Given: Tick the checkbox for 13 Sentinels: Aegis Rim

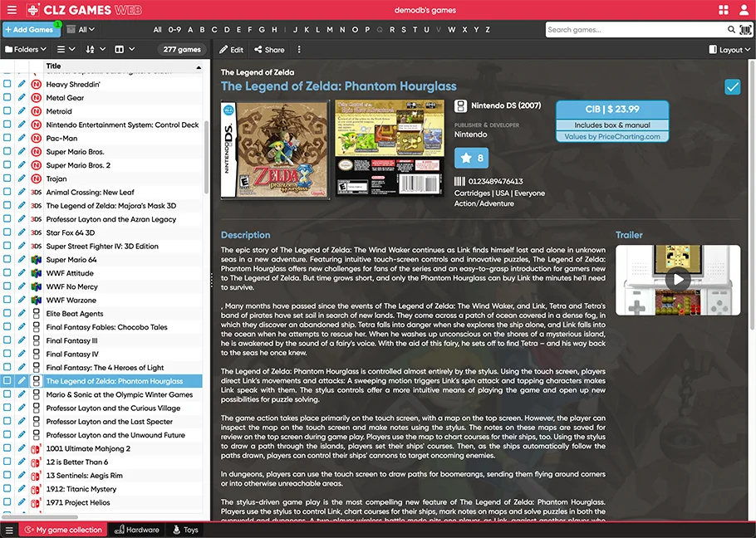Looking at the screenshot, I should pos(7,476).
